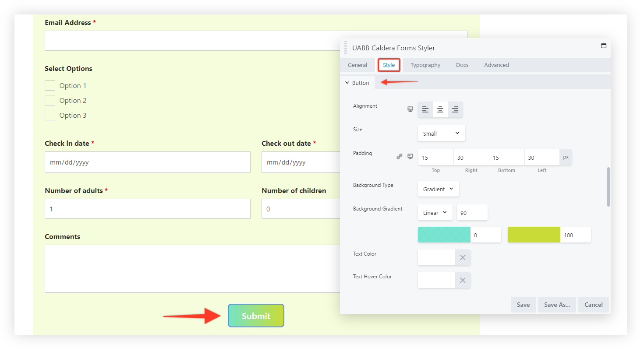This screenshot has height=351, width=644.
Task: Select center alignment icon
Action: 440,109
